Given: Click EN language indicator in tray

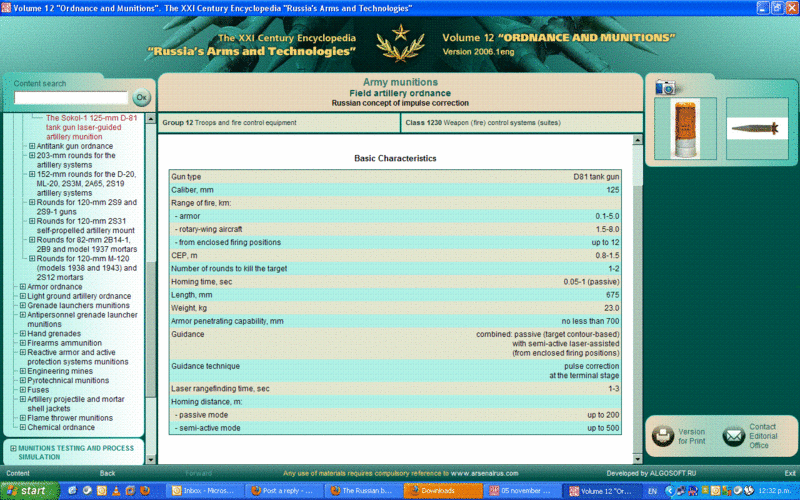Looking at the screenshot, I should coord(652,491).
